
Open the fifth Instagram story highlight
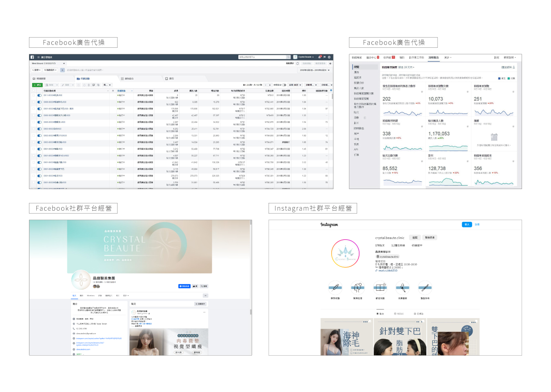click(425, 287)
